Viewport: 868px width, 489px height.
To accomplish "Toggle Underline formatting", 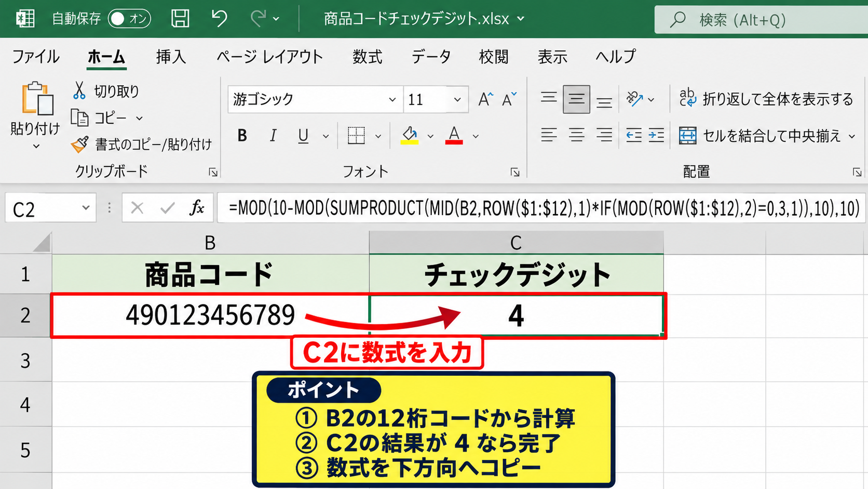I will [303, 136].
